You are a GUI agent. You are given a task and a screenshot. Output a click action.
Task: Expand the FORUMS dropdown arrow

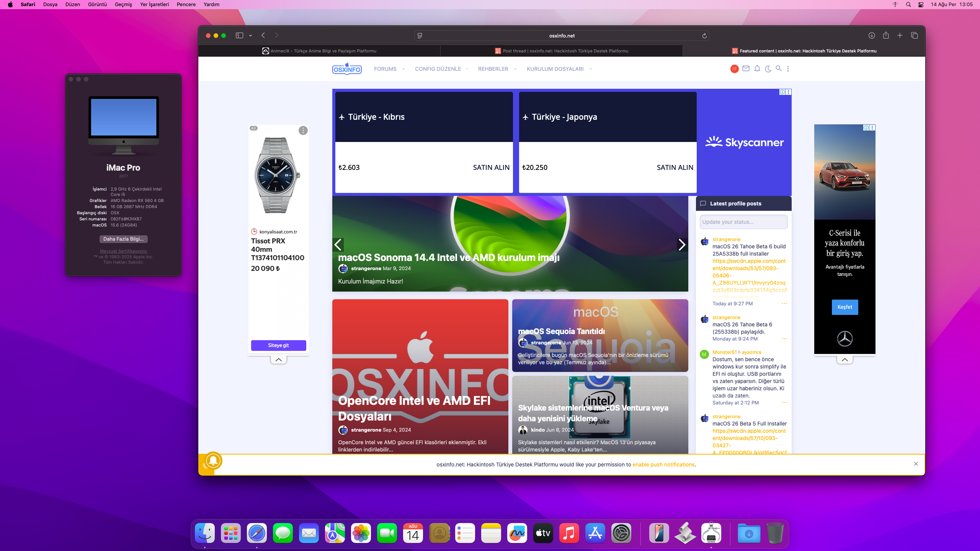pos(403,69)
